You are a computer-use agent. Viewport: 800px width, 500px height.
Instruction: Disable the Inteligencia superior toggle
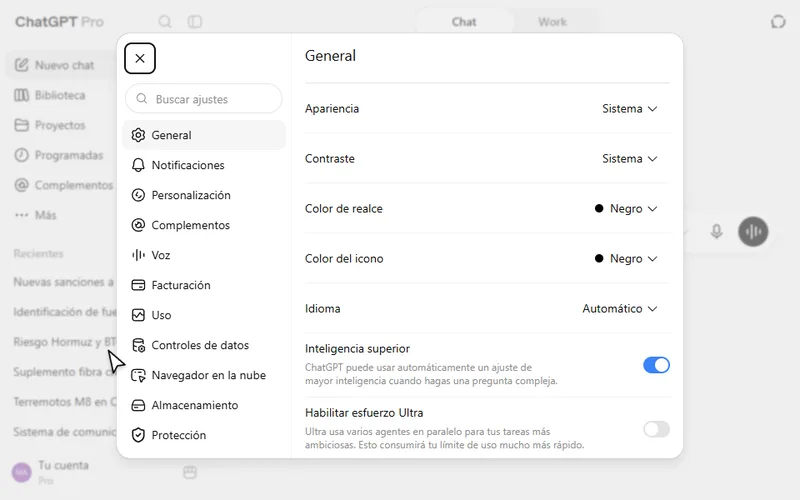tap(656, 365)
